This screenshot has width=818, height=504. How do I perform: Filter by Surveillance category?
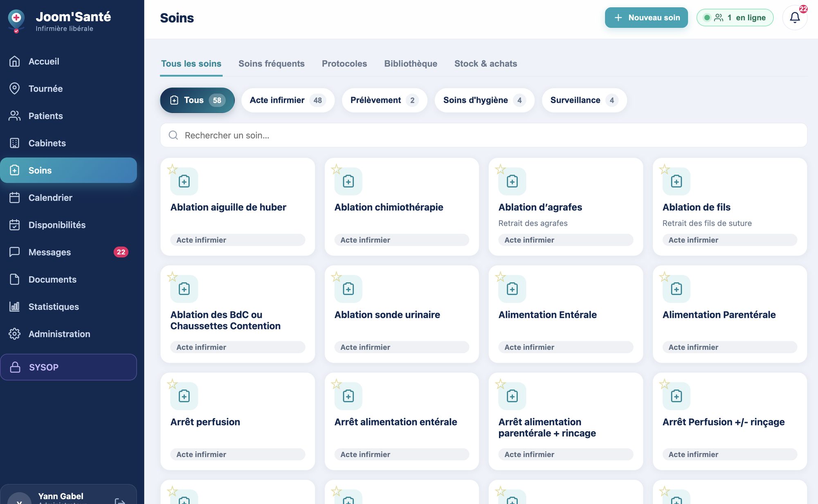584,100
